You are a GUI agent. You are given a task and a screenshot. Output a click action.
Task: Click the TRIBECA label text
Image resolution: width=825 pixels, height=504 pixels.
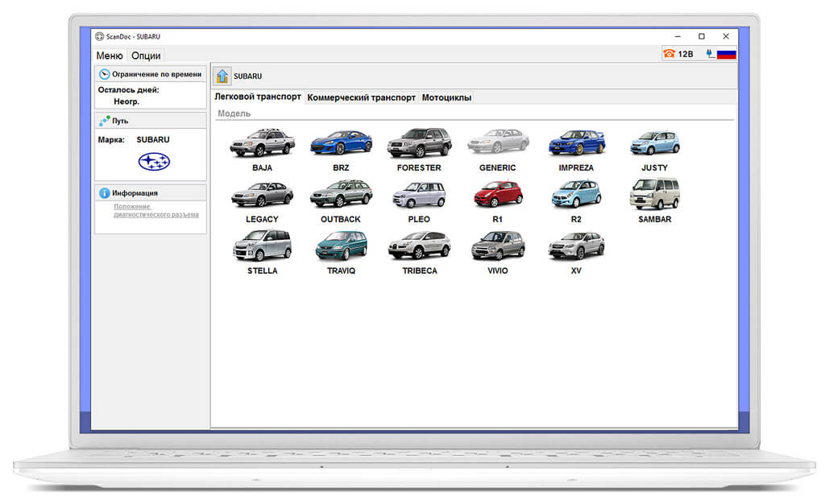[x=419, y=271]
